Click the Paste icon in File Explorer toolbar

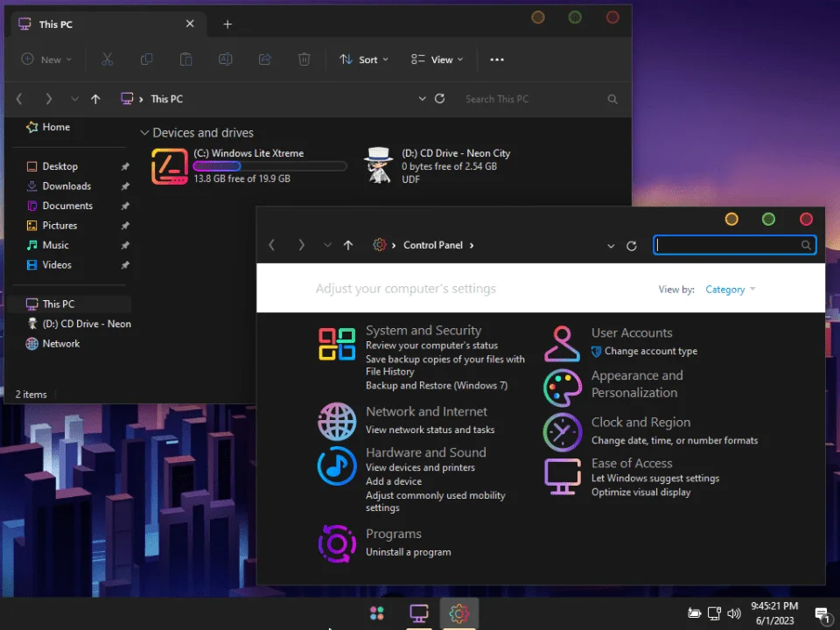pyautogui.click(x=185, y=59)
